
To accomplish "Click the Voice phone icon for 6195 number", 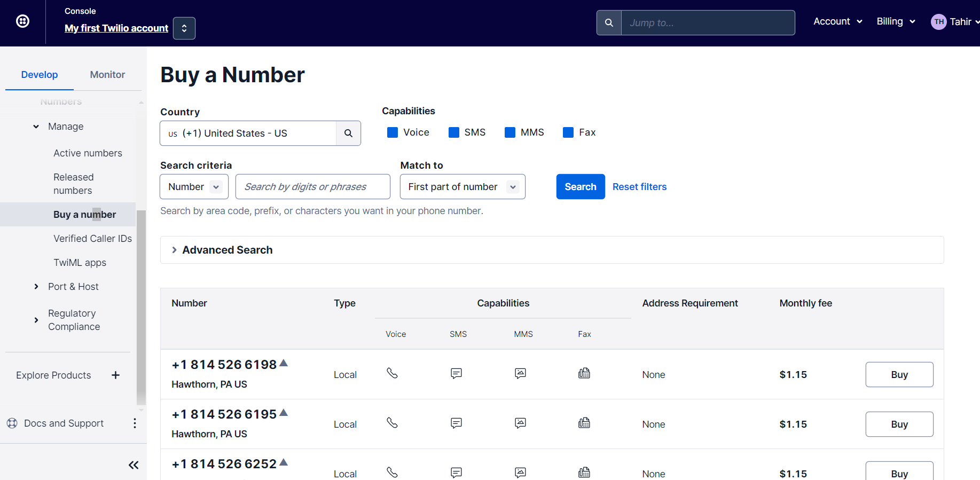I will point(393,423).
